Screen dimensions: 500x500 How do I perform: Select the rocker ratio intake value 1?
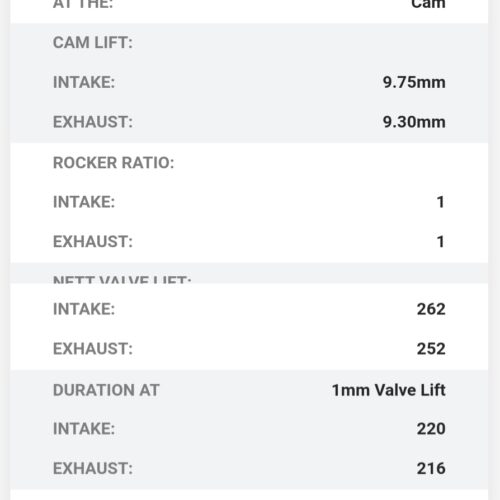pos(441,202)
